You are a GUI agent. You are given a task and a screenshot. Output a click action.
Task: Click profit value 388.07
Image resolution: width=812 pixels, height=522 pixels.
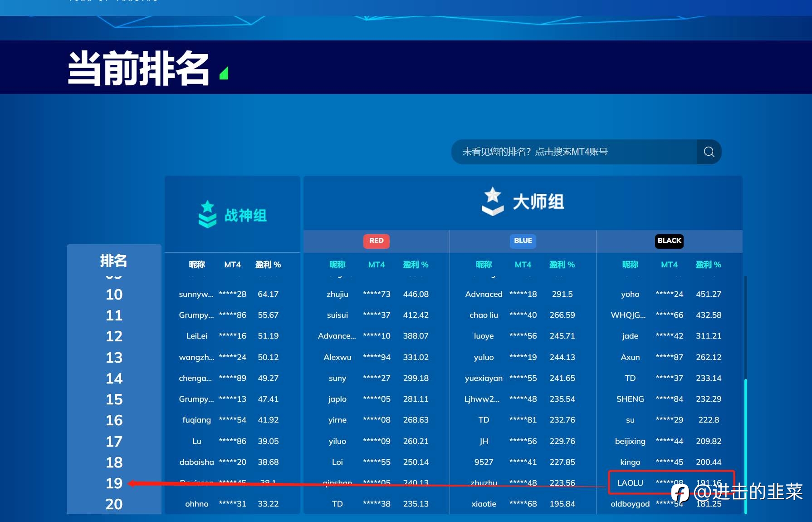pos(416,336)
